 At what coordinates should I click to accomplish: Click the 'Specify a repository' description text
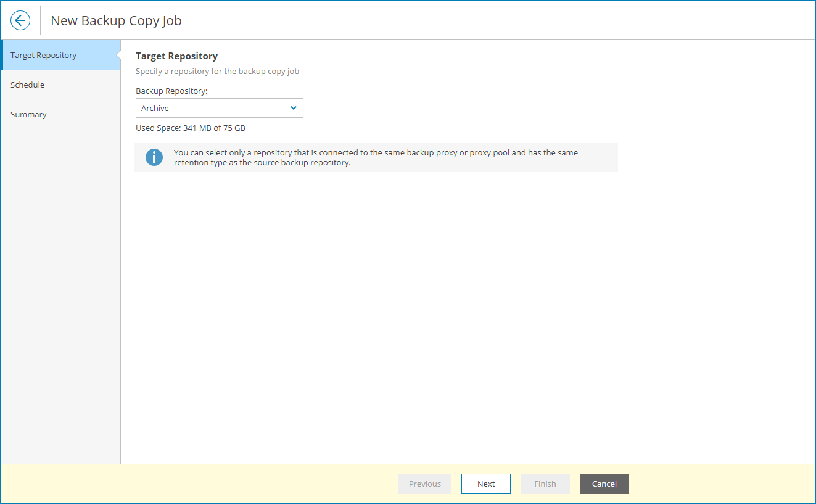point(218,72)
